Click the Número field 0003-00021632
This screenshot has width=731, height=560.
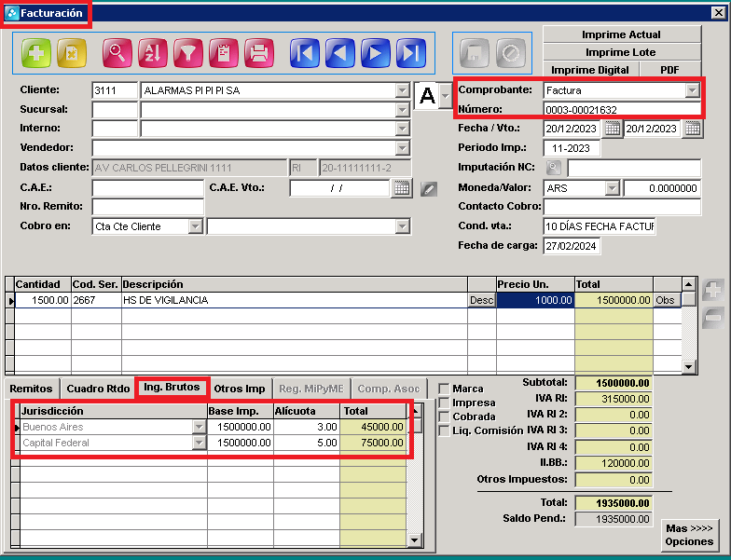622,110
